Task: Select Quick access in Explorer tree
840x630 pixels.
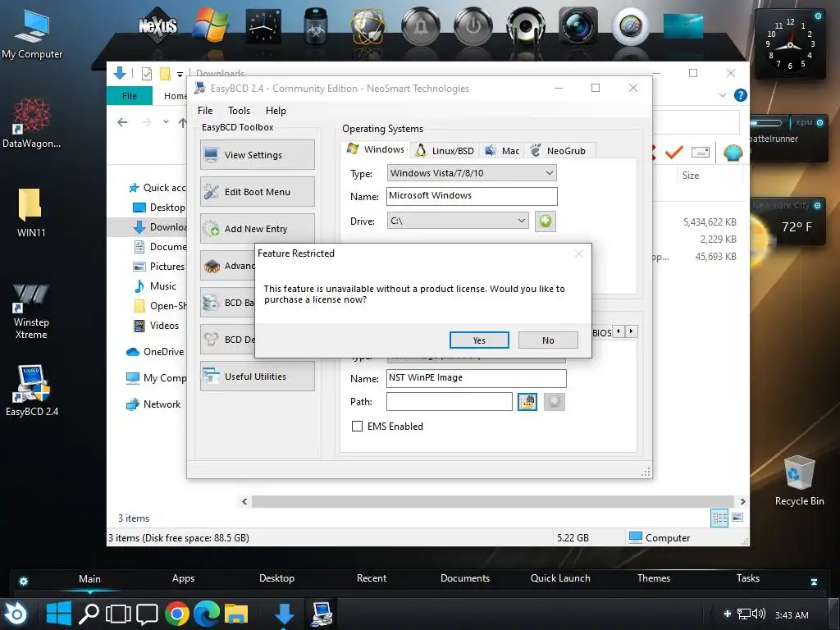Action: click(157, 188)
